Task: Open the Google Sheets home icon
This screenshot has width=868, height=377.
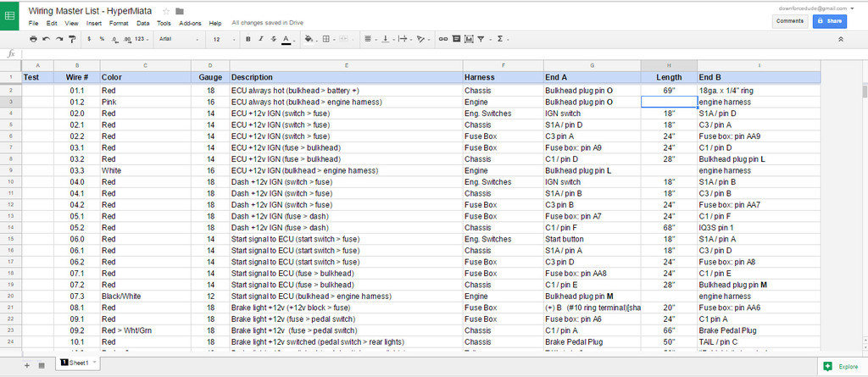Action: pyautogui.click(x=10, y=15)
